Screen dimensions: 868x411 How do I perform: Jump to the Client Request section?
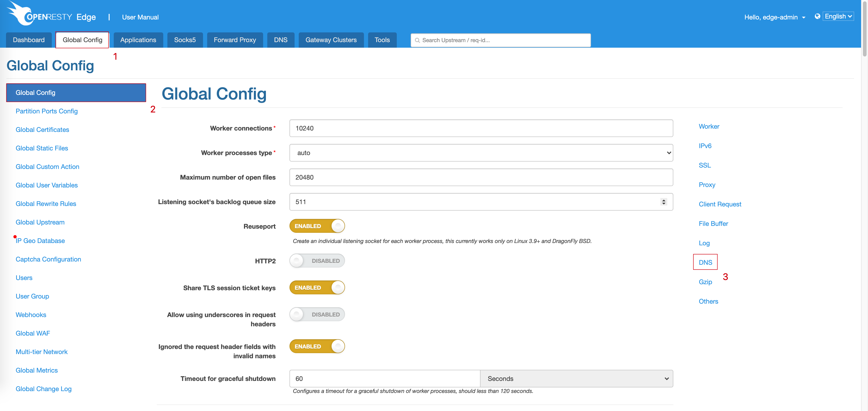point(720,204)
